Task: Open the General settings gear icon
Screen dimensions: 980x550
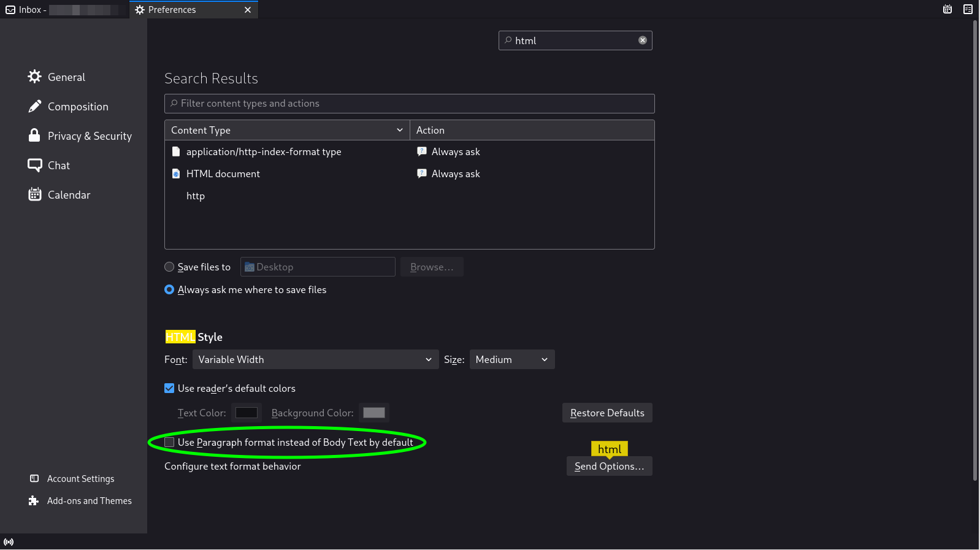Action: click(x=34, y=77)
